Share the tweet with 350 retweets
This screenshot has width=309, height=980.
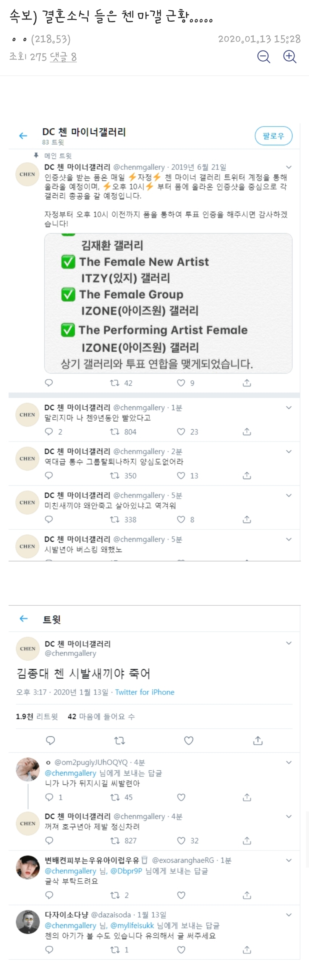pos(247,475)
